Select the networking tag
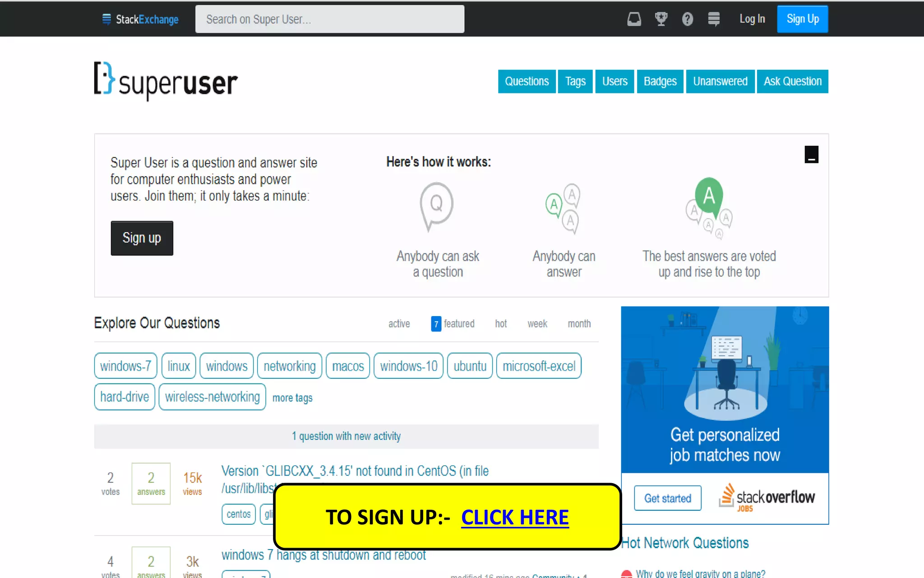This screenshot has width=924, height=578. pos(289,366)
